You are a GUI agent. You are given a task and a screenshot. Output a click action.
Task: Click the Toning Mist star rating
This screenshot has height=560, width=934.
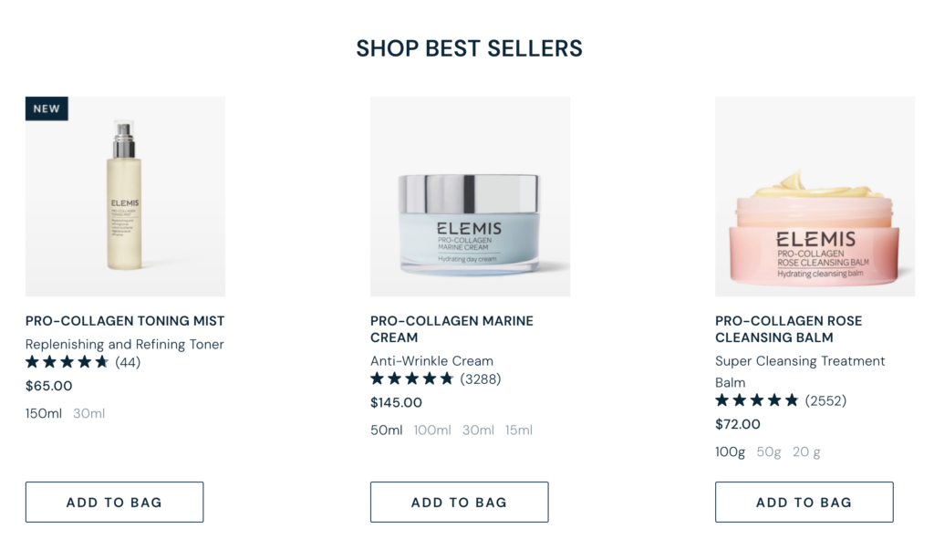coord(67,362)
